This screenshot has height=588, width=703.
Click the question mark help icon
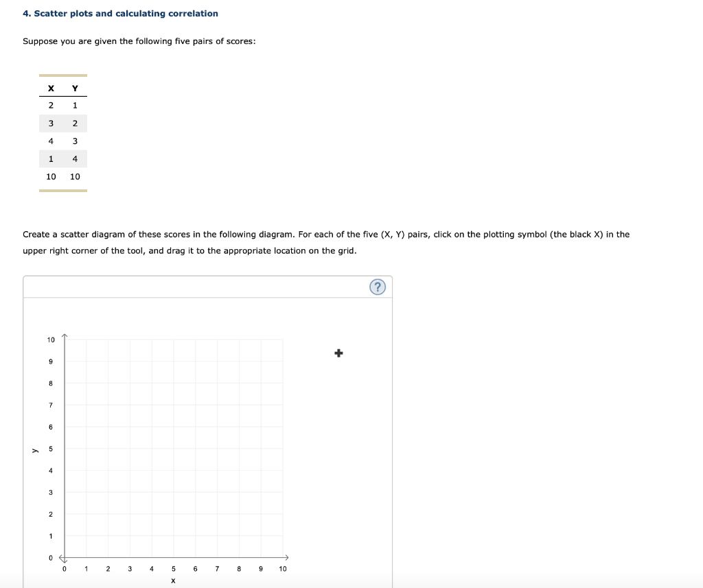(378, 287)
